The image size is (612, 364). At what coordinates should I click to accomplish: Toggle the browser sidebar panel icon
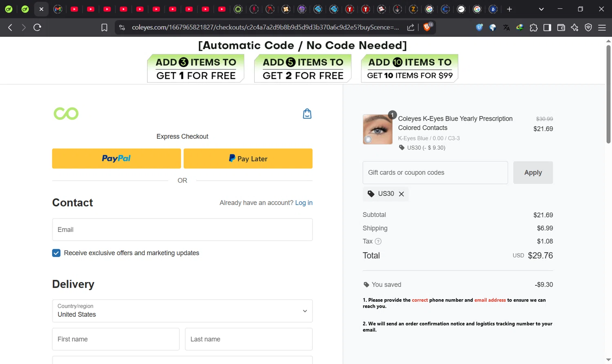click(547, 27)
